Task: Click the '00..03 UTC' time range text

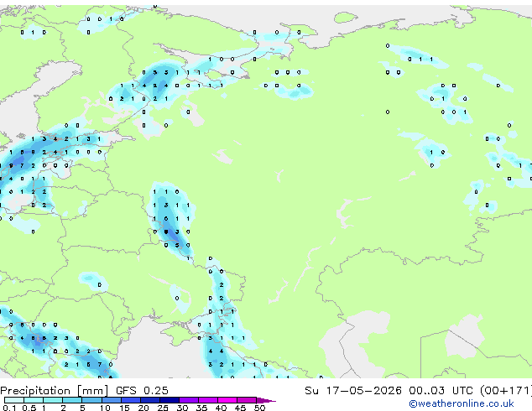Action: click(441, 391)
